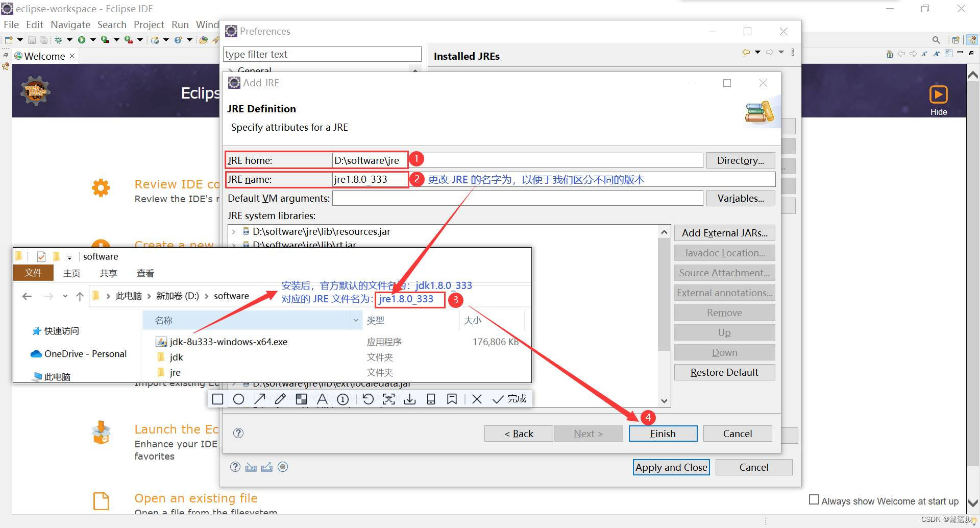Click the Oomph preference recorder icon
Screen dimensions: 980x528
point(283,467)
